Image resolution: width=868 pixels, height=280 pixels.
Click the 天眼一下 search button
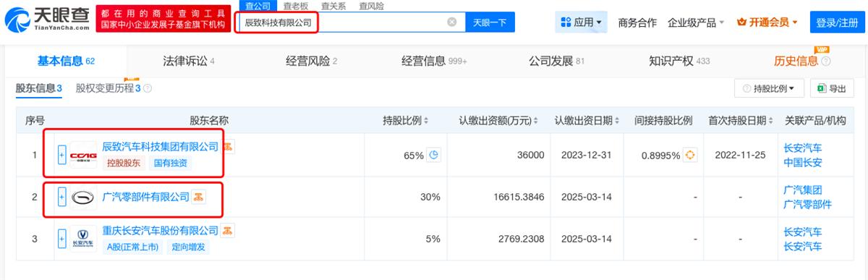(490, 22)
